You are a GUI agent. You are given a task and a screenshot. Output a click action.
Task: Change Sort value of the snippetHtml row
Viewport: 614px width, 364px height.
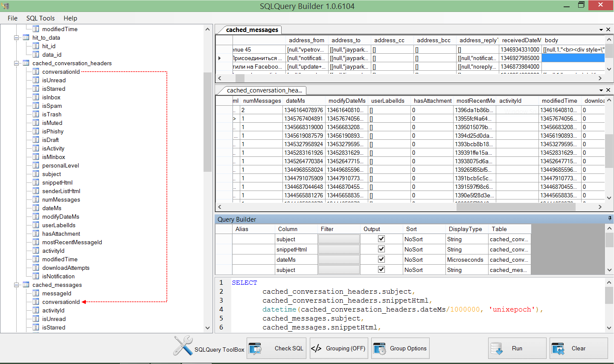tap(424, 249)
